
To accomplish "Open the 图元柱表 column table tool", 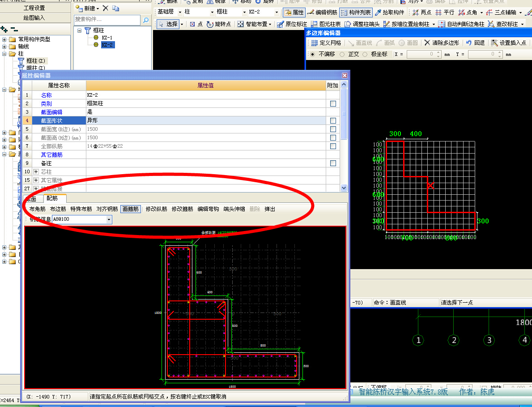I will pos(326,24).
